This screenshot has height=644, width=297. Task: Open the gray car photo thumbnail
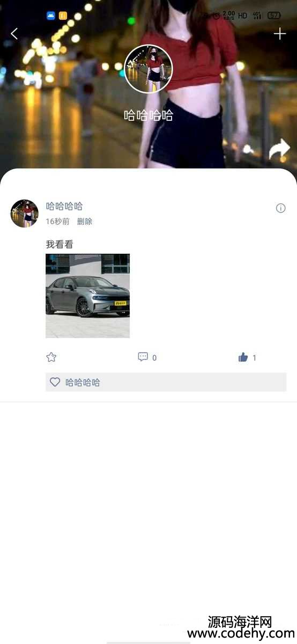pos(88,296)
